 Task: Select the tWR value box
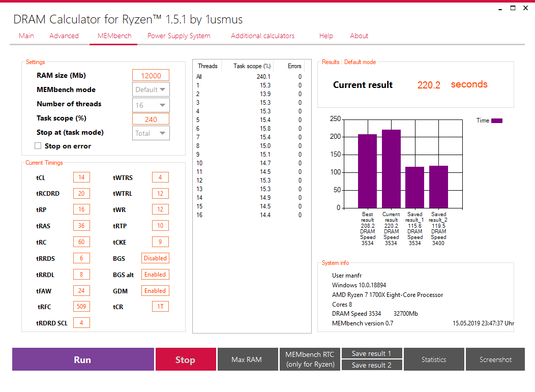click(160, 209)
